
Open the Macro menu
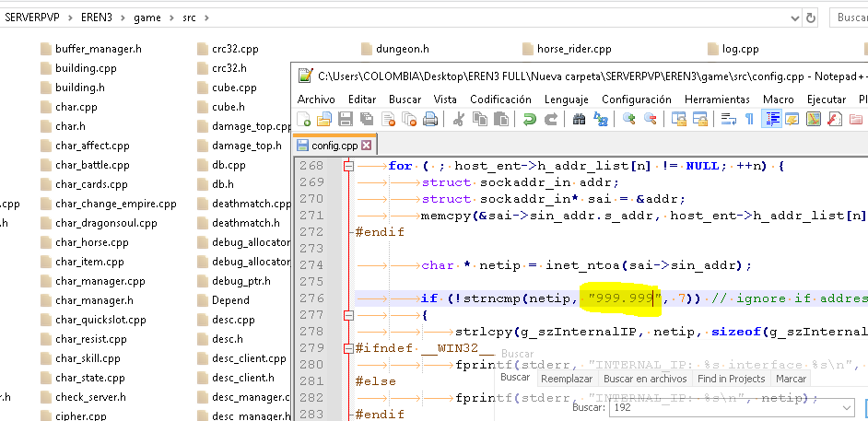(x=778, y=99)
